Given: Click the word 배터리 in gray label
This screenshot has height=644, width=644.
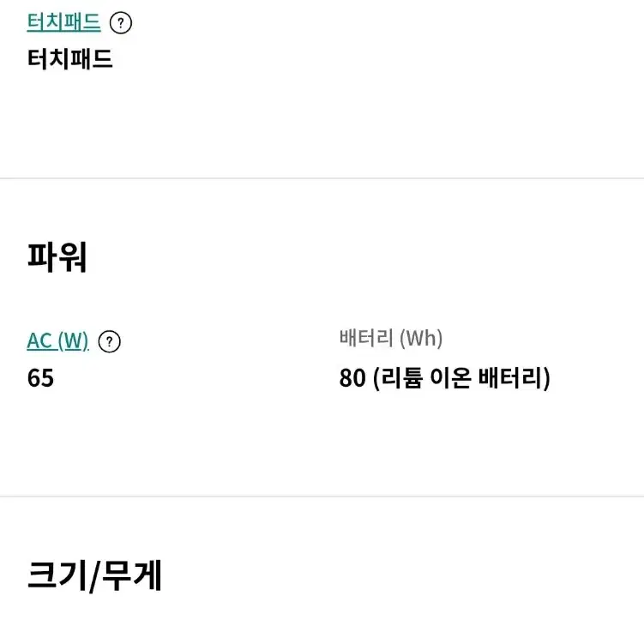Looking at the screenshot, I should [x=366, y=338].
